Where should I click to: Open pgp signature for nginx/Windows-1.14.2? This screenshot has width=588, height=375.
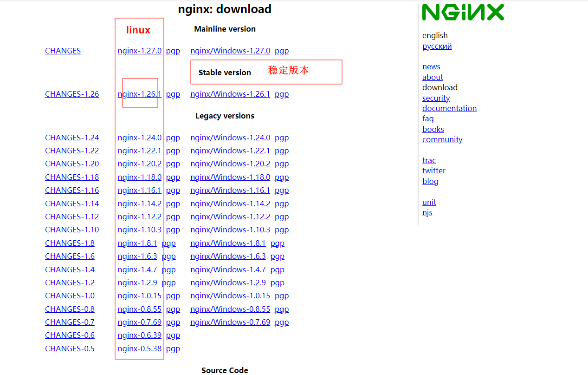[282, 204]
